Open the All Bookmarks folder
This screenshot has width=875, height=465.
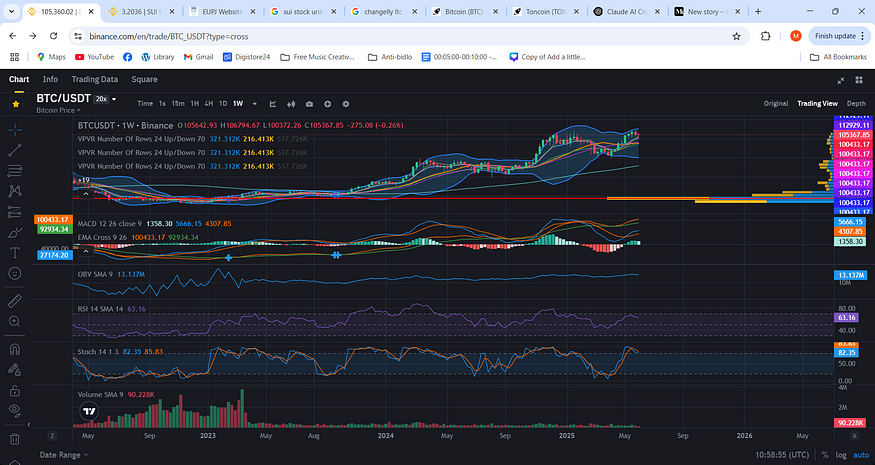[838, 57]
